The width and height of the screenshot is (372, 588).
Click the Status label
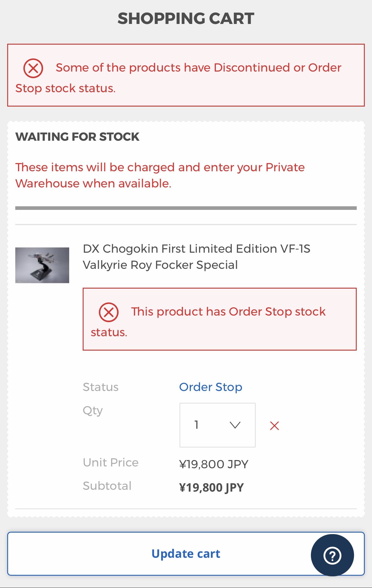[x=101, y=387]
